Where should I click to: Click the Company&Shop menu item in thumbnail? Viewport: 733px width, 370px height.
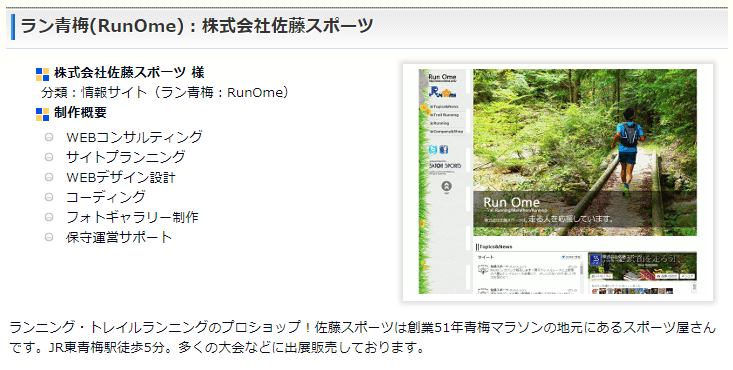tap(446, 131)
